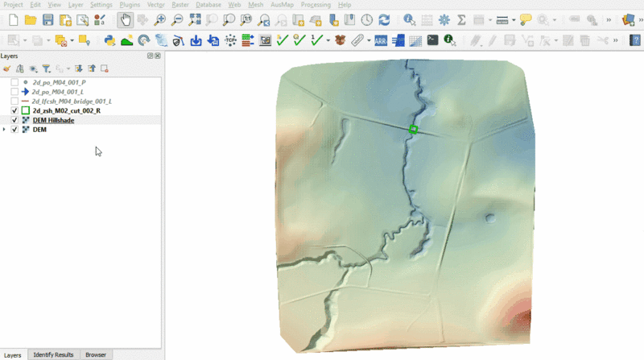Open the Field Calculator gear icon
This screenshot has height=360, width=644.
(444, 19)
